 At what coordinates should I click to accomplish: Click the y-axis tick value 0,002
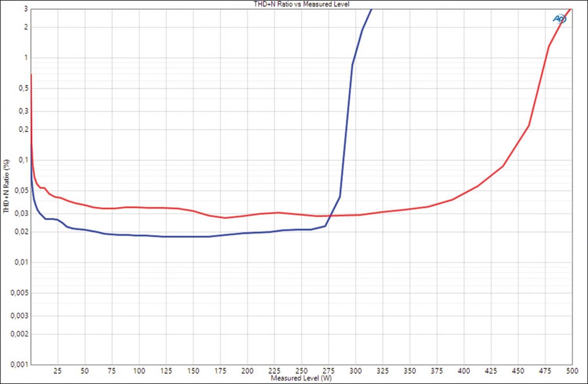(x=20, y=334)
